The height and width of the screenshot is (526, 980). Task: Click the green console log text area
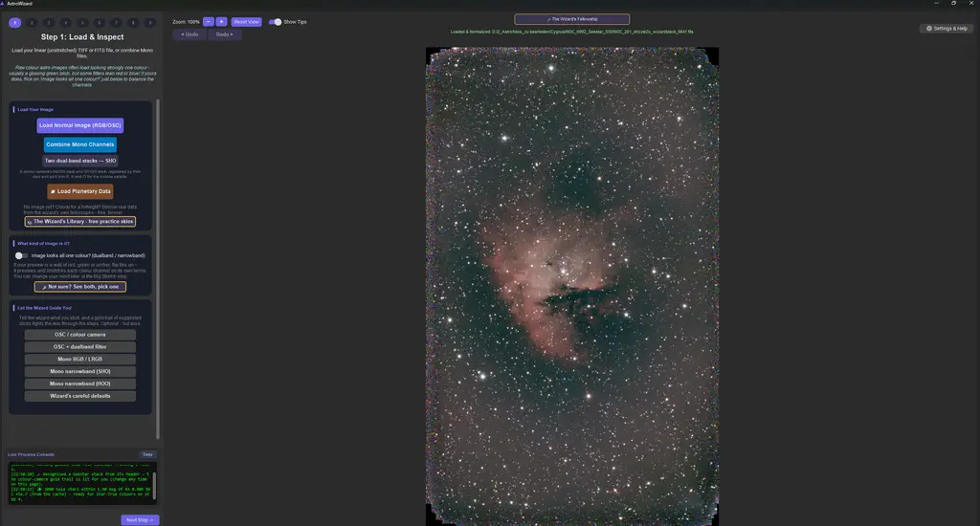(80, 483)
